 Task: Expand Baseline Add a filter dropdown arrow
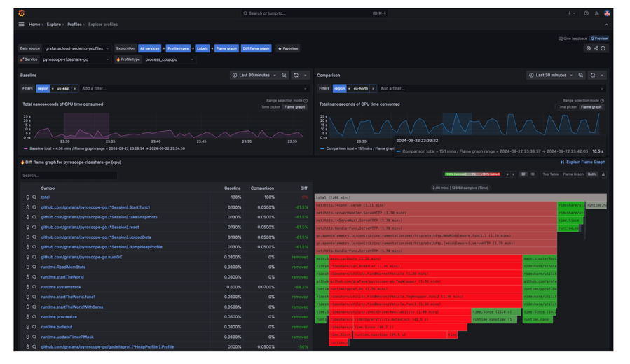pos(305,89)
